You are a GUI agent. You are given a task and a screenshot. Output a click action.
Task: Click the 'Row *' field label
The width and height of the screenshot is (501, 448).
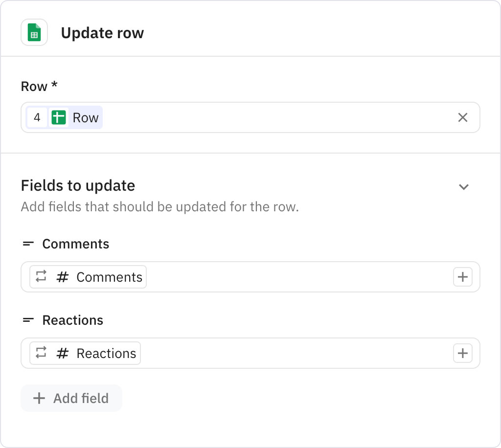point(39,86)
